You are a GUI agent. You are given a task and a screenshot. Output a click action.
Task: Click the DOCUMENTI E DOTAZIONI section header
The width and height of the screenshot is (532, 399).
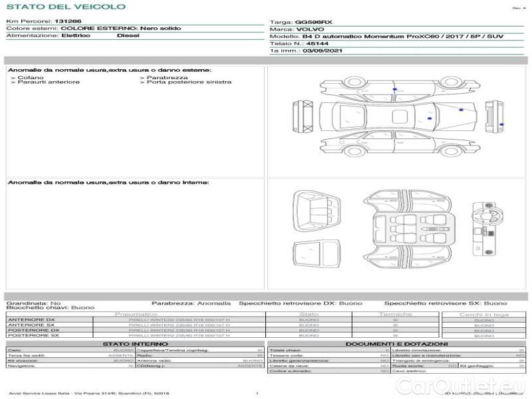tap(396, 344)
